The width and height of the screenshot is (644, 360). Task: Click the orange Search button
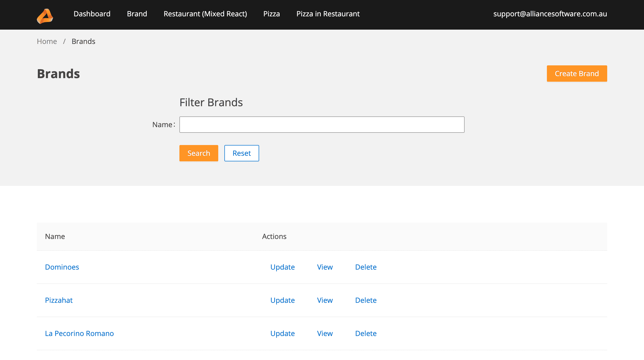coord(199,153)
